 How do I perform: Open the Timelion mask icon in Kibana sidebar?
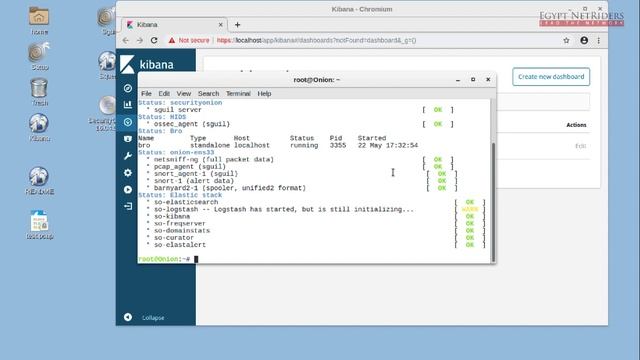(128, 139)
